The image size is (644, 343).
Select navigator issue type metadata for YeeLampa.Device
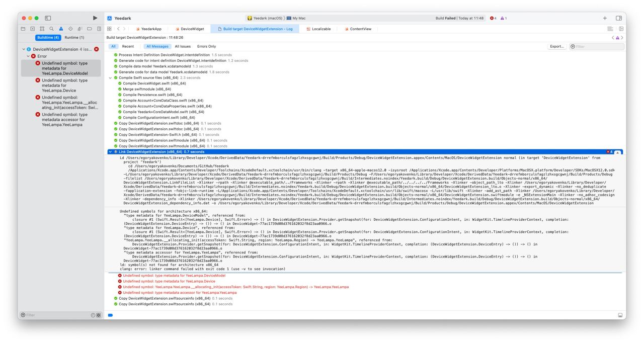(61, 85)
